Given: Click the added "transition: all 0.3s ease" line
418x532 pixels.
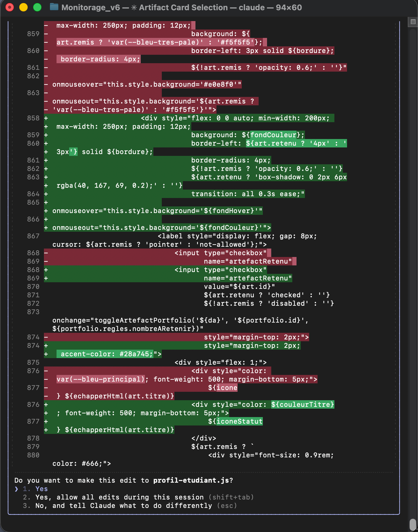Looking at the screenshot, I should tap(248, 194).
